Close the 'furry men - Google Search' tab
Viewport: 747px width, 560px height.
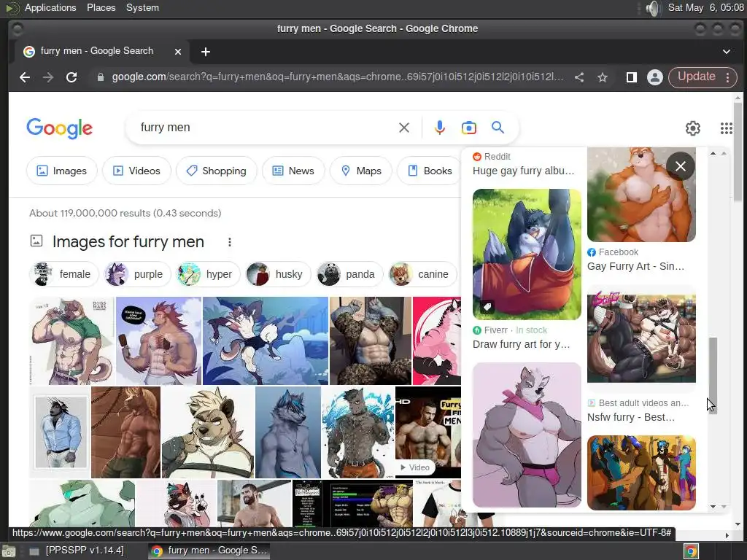point(178,52)
